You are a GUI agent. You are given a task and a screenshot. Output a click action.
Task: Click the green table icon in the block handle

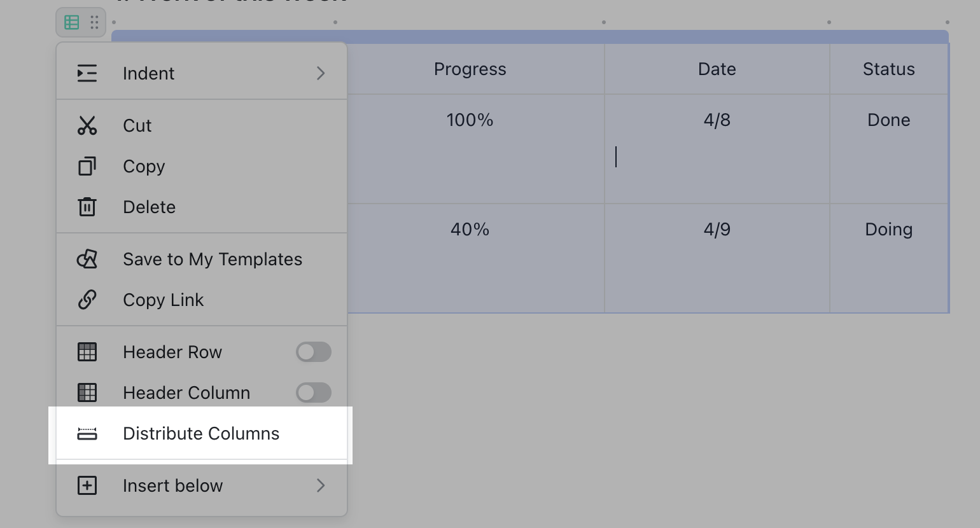coord(72,22)
